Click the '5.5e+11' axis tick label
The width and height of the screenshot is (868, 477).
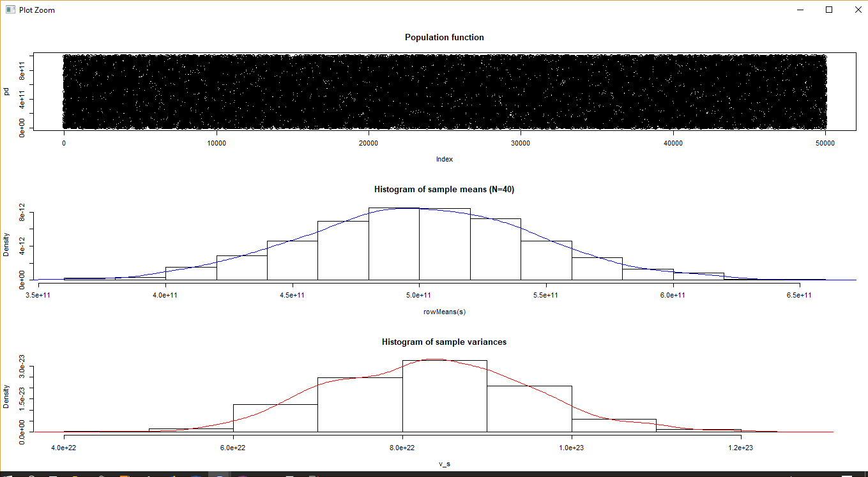[546, 296]
